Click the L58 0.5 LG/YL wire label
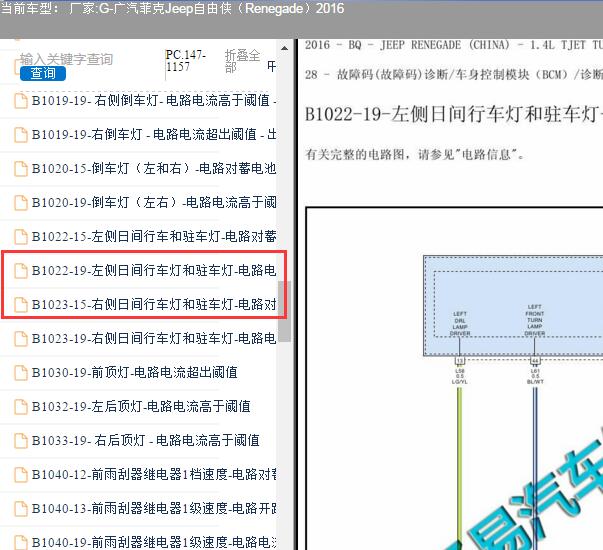 click(x=460, y=376)
